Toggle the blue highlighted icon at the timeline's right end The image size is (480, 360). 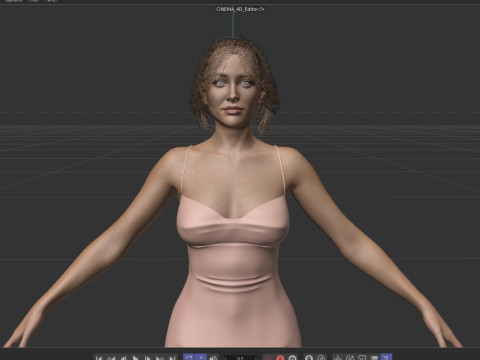(386, 357)
